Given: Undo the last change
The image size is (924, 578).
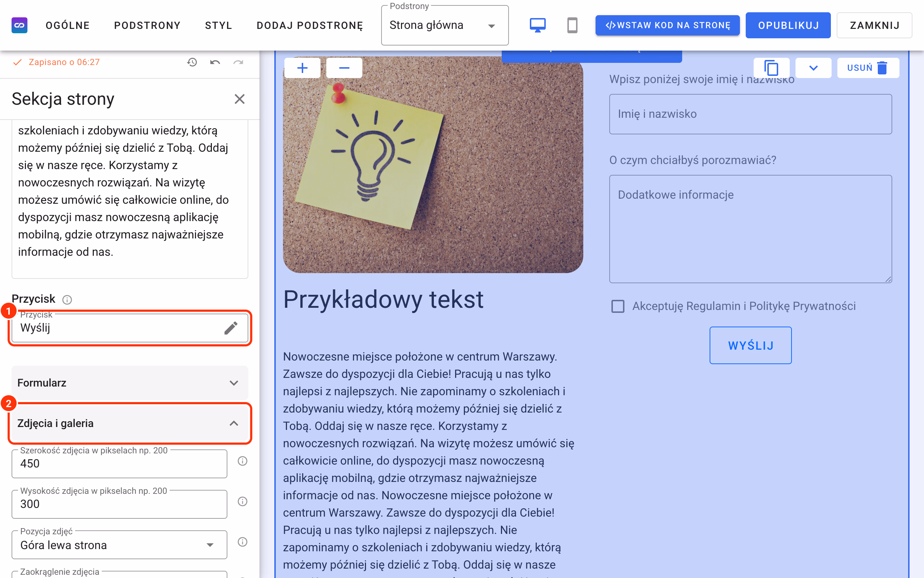Looking at the screenshot, I should pos(215,62).
